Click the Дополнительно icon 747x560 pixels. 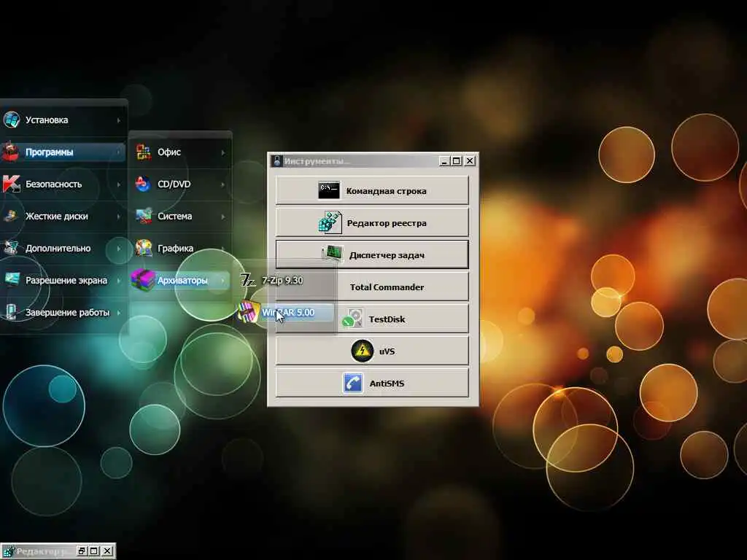(11, 248)
